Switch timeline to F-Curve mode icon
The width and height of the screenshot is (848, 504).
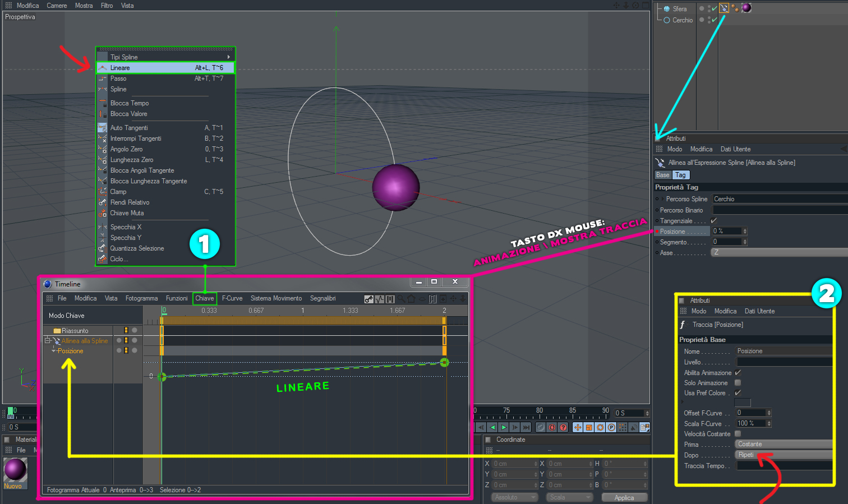380,299
